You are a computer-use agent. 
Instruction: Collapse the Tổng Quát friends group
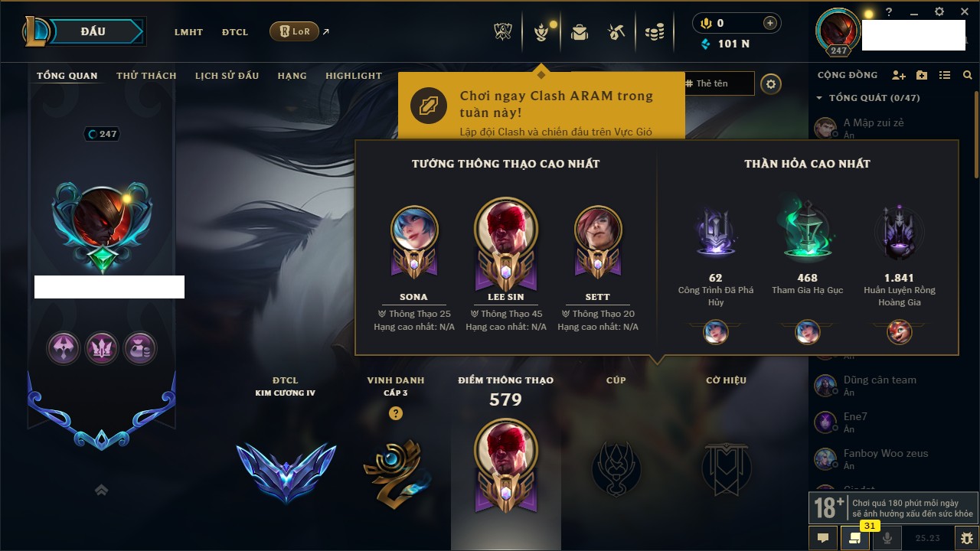(x=819, y=98)
